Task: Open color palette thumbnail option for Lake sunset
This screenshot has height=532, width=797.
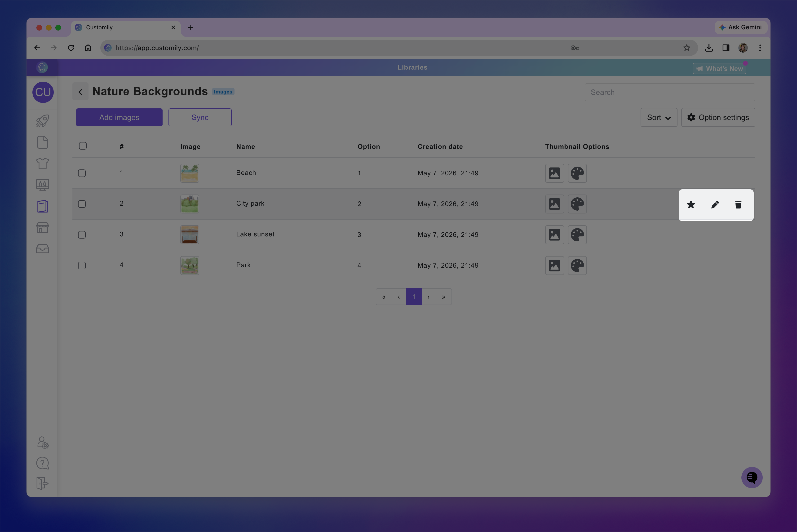Action: [x=577, y=235]
